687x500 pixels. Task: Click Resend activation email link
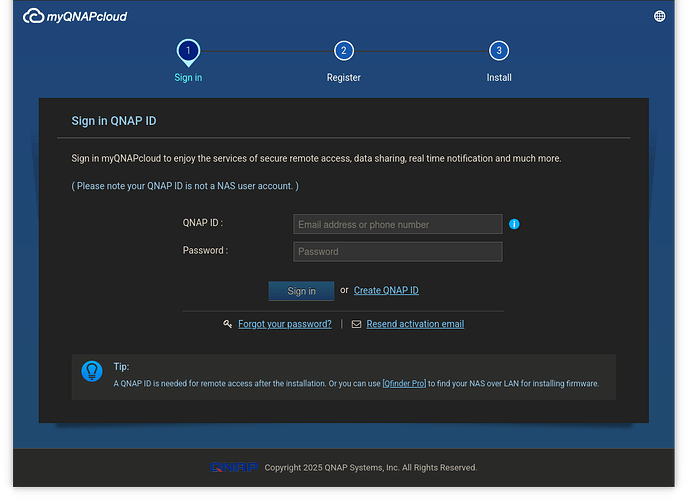point(415,324)
